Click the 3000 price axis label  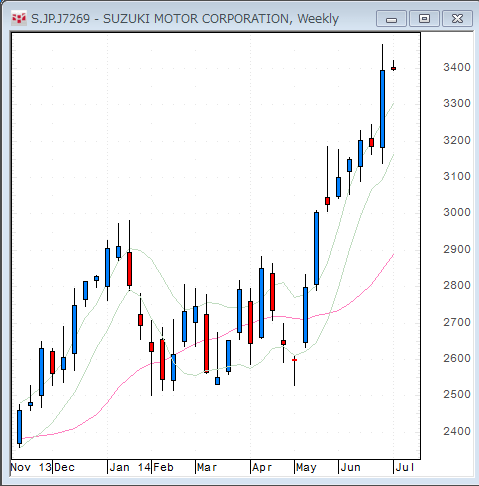point(457,212)
